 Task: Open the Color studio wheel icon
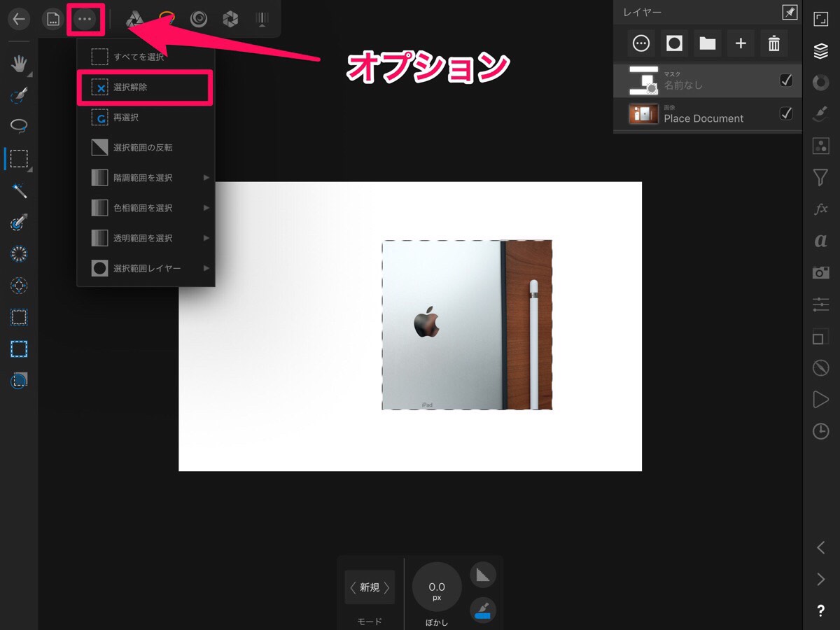pyautogui.click(x=821, y=83)
